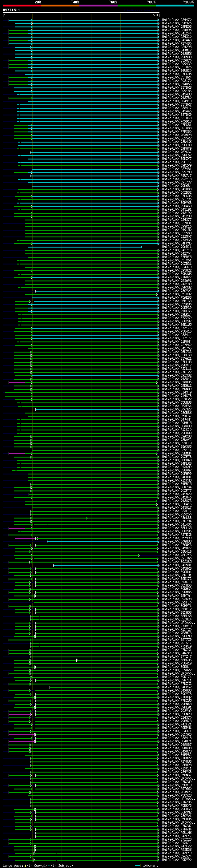The height and width of the screenshot is (868, 197).
Task: Select the UniRef100_Q43446 hit label
Action: pyautogui.click(x=177, y=111)
